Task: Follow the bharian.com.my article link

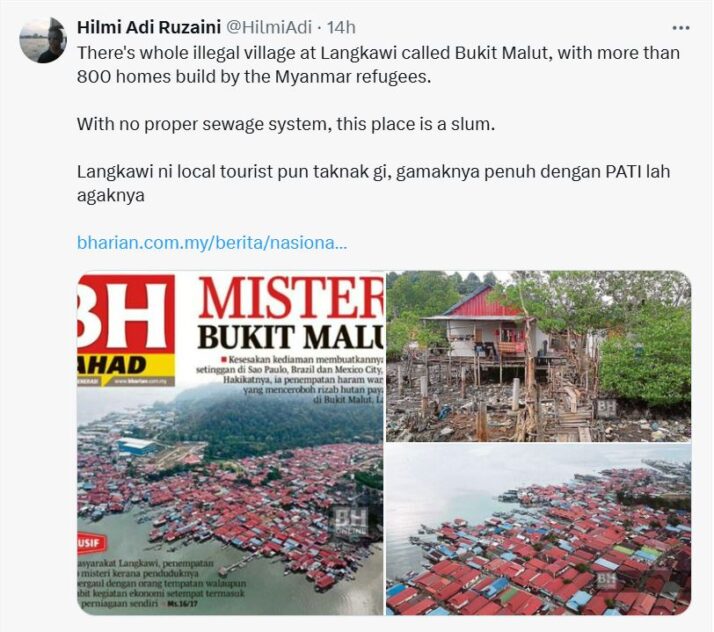Action: 212,243
